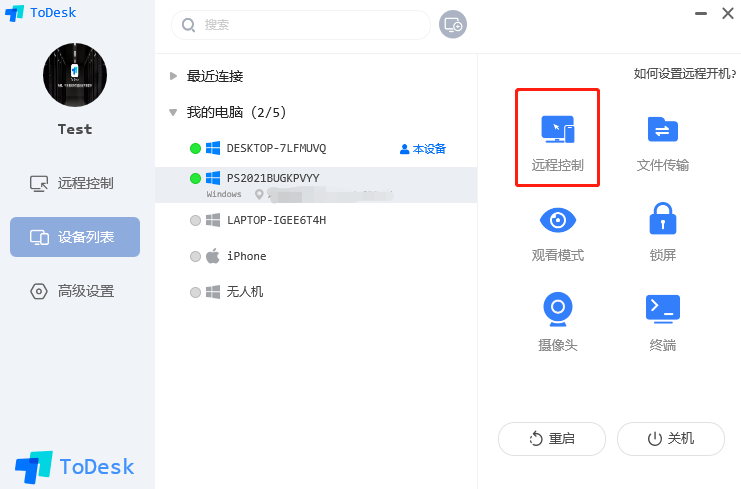Click the 本设备 label text
This screenshot has height=489, width=741.
click(429, 149)
